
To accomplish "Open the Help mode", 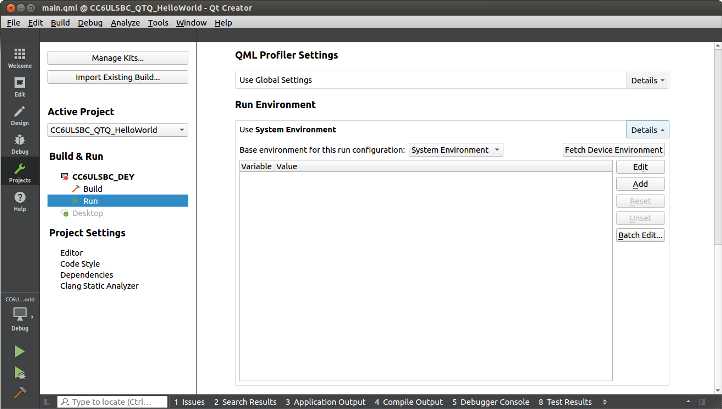I will point(20,201).
